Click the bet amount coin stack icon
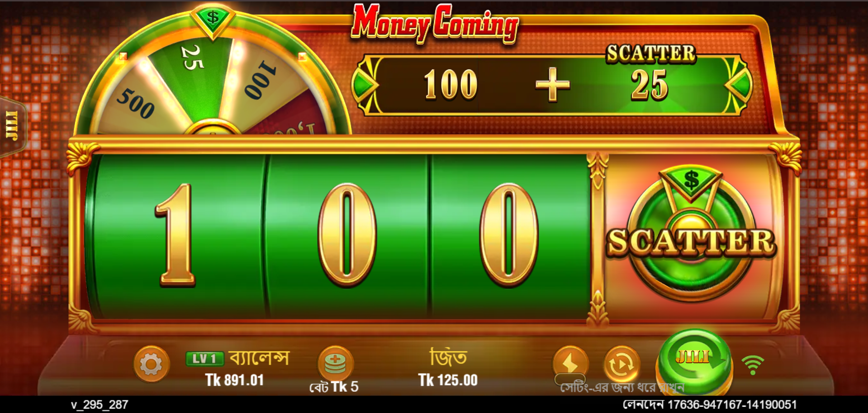This screenshot has height=413, width=868. click(335, 363)
